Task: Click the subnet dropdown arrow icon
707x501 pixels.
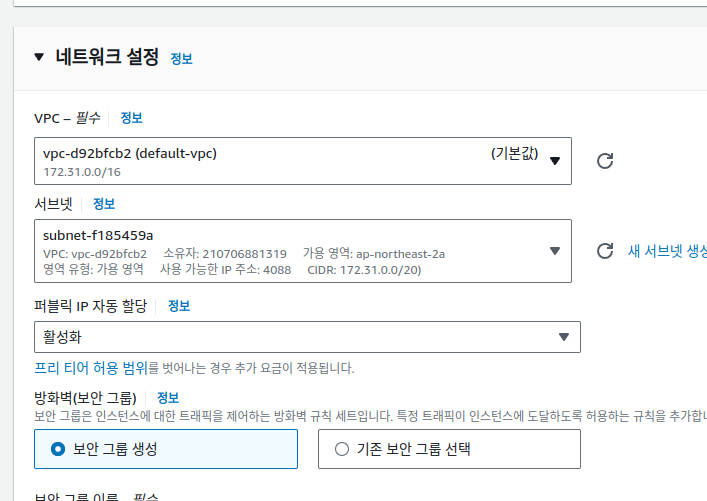Action: point(555,251)
